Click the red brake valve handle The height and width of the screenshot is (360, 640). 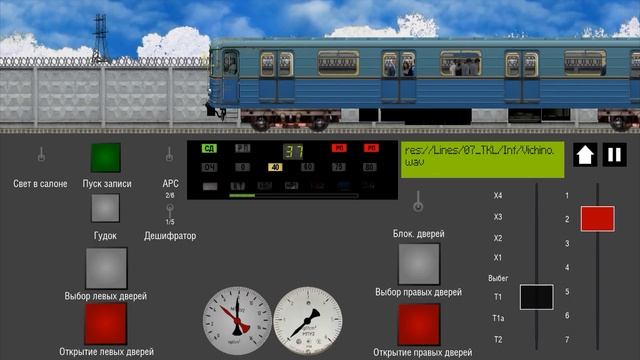[x=598, y=219]
